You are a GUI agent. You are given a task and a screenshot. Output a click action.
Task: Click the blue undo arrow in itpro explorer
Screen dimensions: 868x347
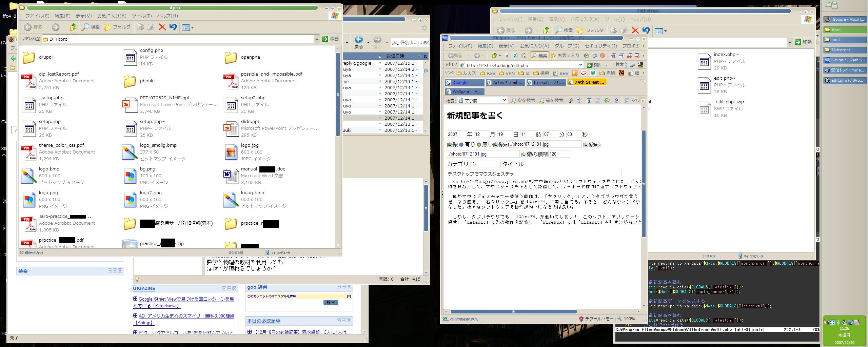(x=173, y=27)
